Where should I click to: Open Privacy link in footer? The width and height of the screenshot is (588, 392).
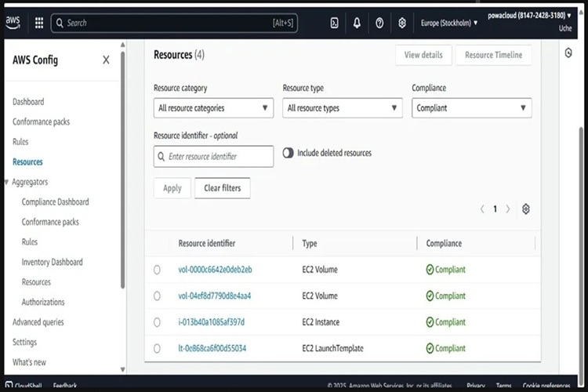tap(476, 386)
